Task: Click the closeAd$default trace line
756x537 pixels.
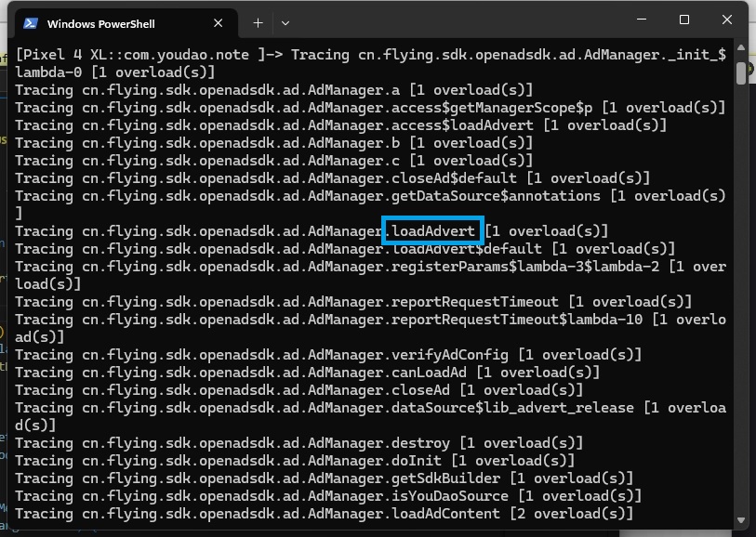Action: point(332,178)
